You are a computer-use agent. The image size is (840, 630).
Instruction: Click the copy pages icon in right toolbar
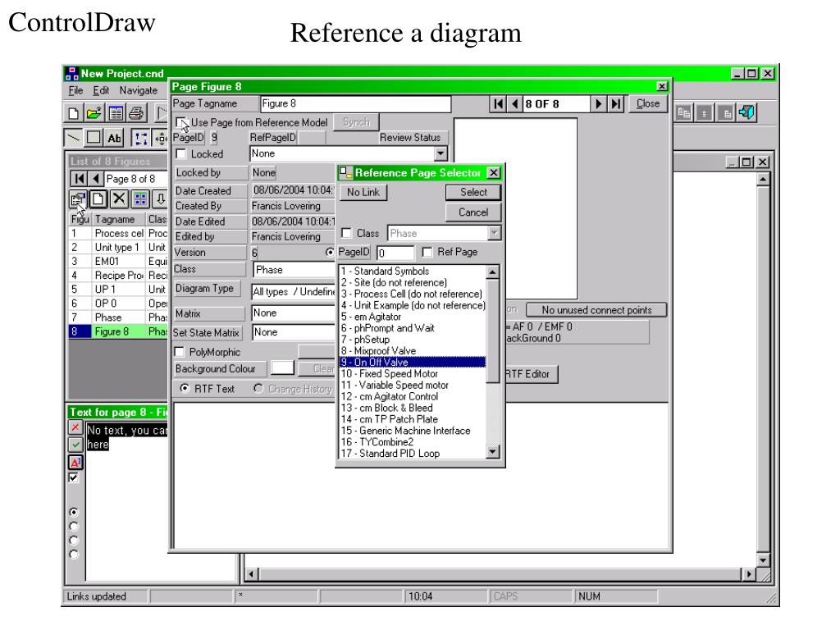[x=683, y=112]
